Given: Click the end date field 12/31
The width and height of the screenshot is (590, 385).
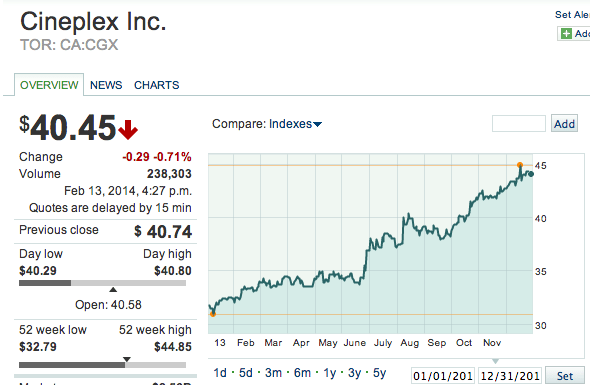Looking at the screenshot, I should pos(510,376).
